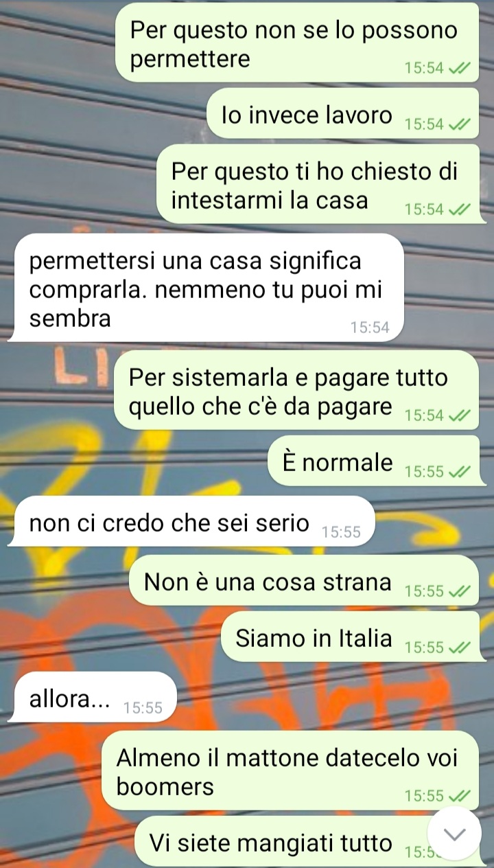Tap 15:54 timestamp on "permettersi una casa" message
This screenshot has height=868, width=494.
tap(369, 328)
